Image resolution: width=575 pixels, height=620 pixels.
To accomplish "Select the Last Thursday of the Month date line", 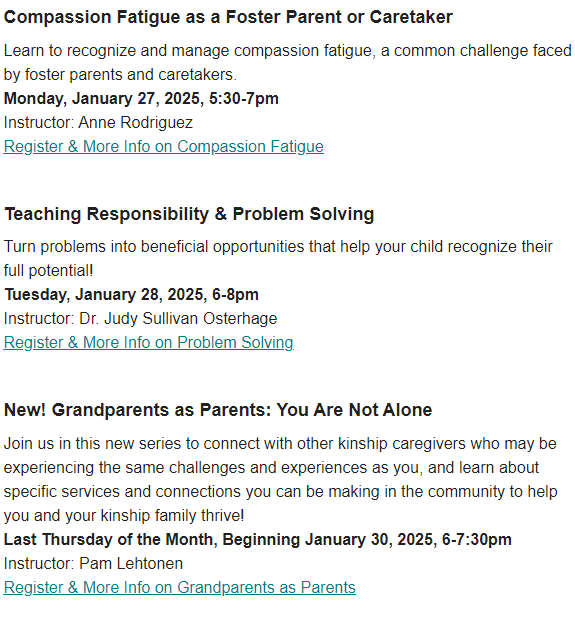I will (257, 540).
